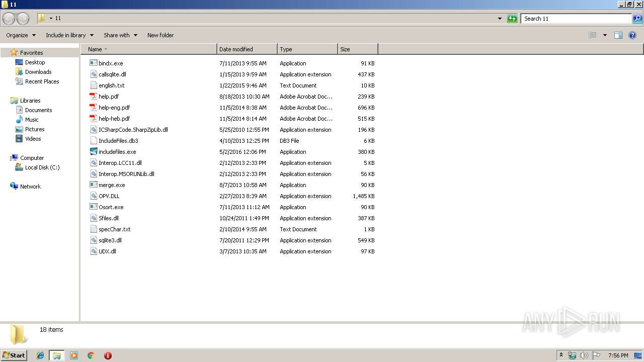
Task: Select Computer in navigation pane
Action: [32, 158]
